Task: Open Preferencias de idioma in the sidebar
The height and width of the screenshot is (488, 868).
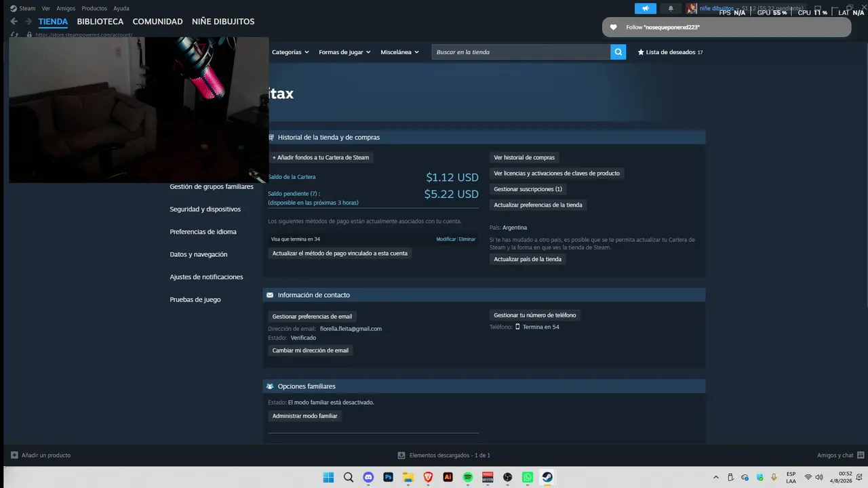Action: [203, 232]
